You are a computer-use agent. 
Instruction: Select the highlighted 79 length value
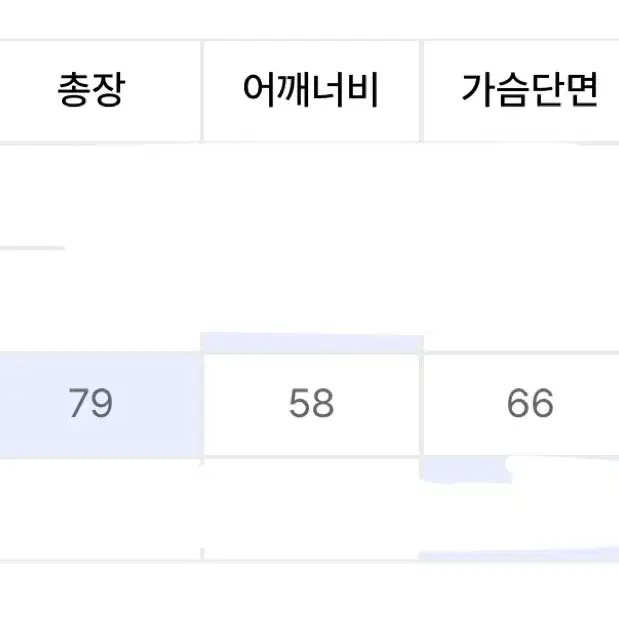(x=91, y=403)
